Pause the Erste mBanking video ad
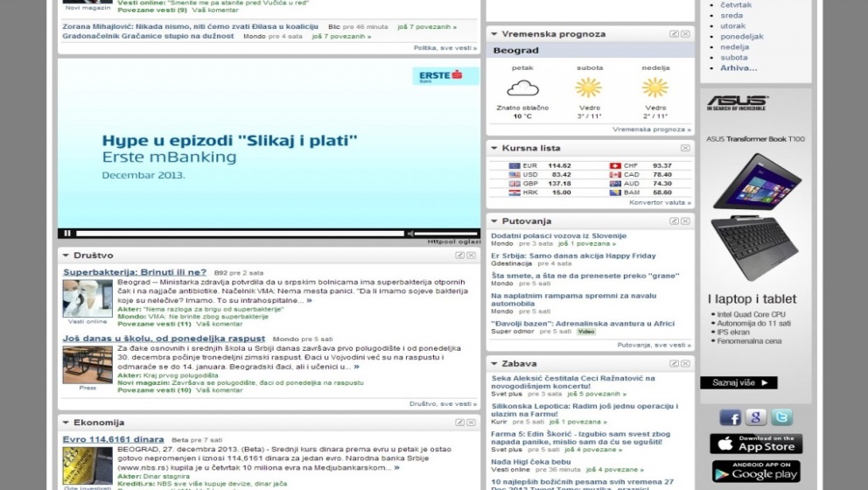868x490 pixels. 65,234
